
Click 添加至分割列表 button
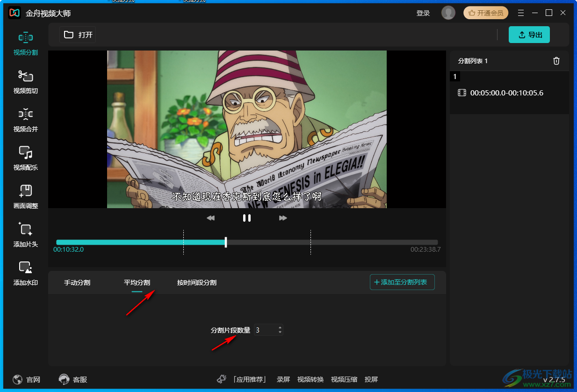402,282
